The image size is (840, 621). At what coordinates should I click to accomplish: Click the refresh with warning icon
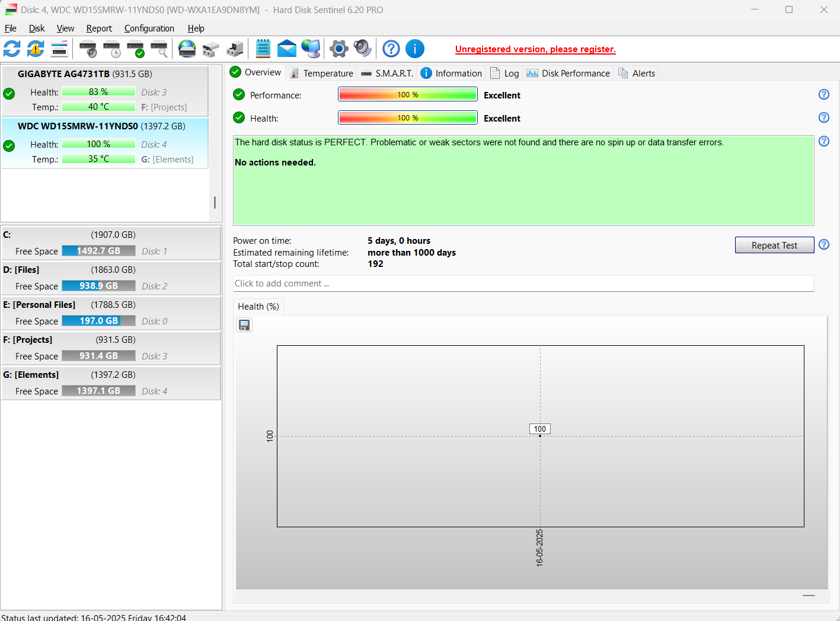(36, 49)
